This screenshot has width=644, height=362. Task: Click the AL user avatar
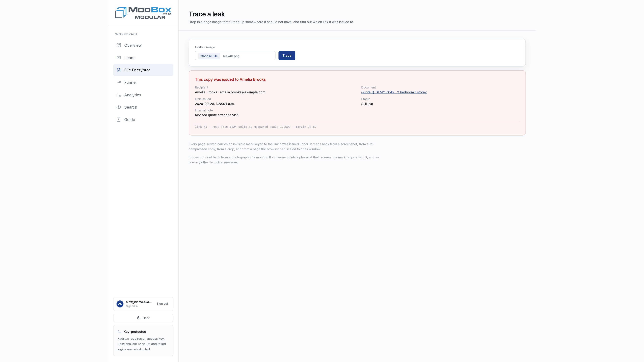120,304
